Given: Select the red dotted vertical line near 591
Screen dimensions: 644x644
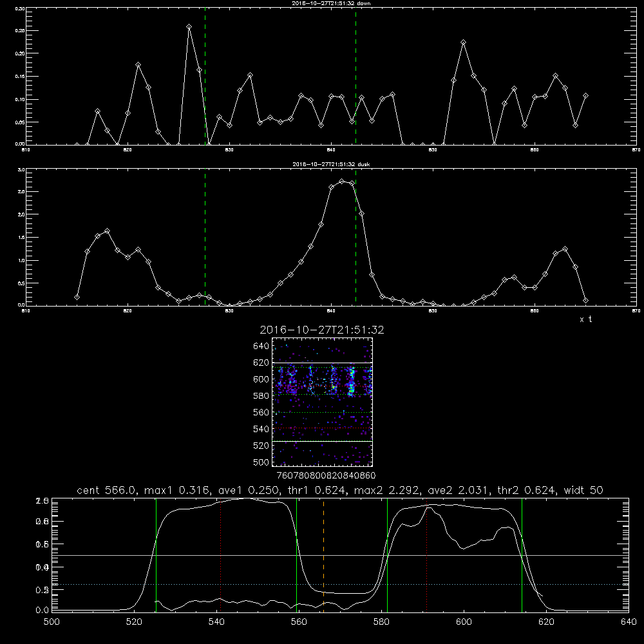Looking at the screenshot, I should [x=427, y=554].
